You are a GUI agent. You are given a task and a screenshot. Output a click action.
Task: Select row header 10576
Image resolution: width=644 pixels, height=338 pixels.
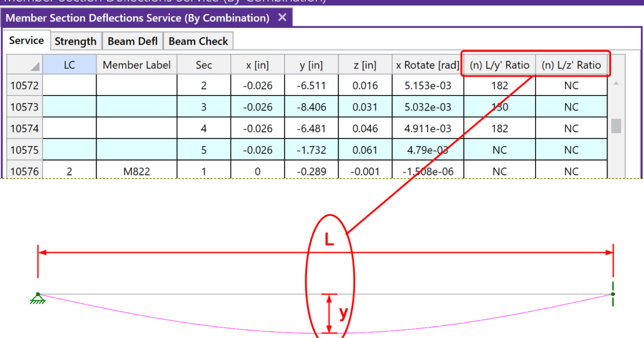[x=24, y=171]
